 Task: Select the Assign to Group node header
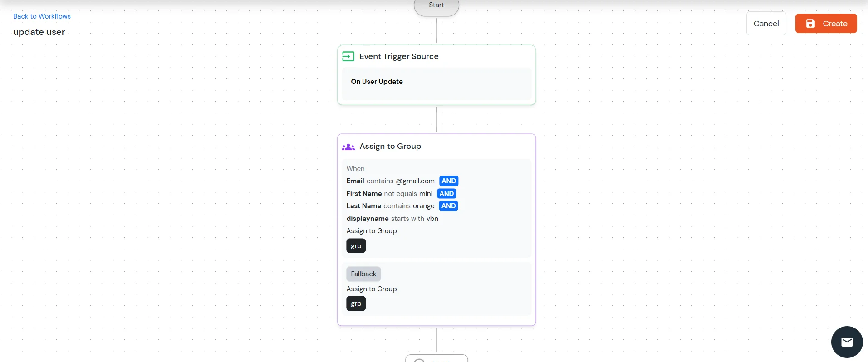click(x=390, y=146)
